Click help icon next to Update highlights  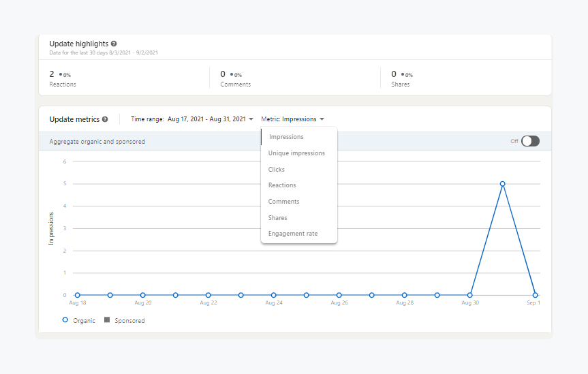pos(114,44)
